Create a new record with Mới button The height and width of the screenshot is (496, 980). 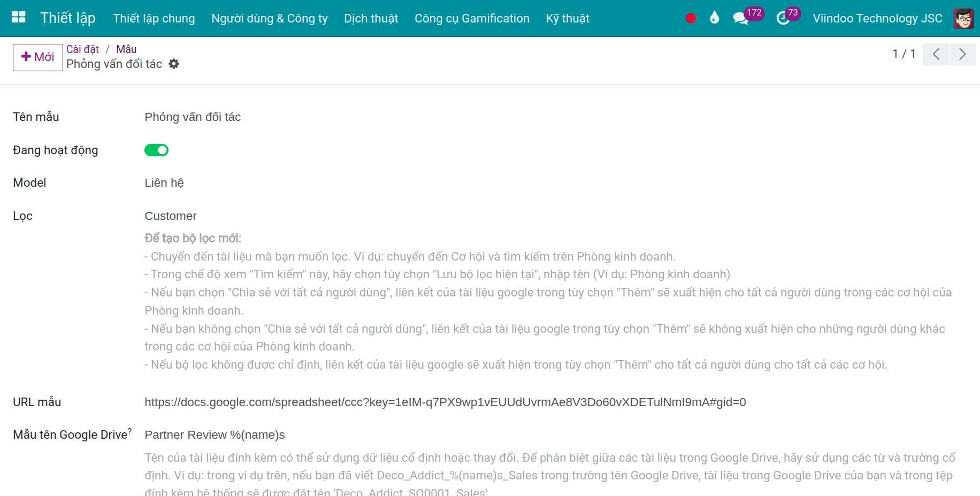38,57
